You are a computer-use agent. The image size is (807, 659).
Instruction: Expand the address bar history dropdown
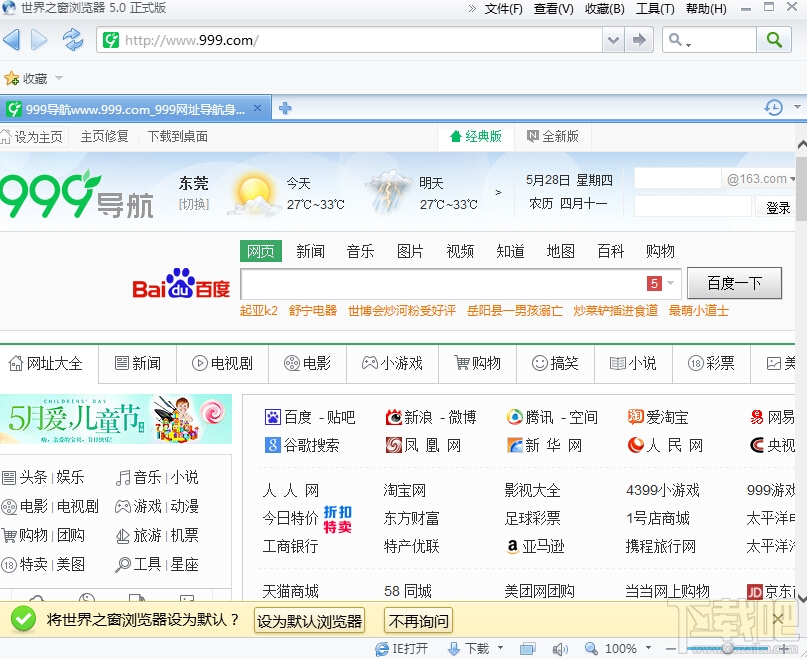point(613,40)
